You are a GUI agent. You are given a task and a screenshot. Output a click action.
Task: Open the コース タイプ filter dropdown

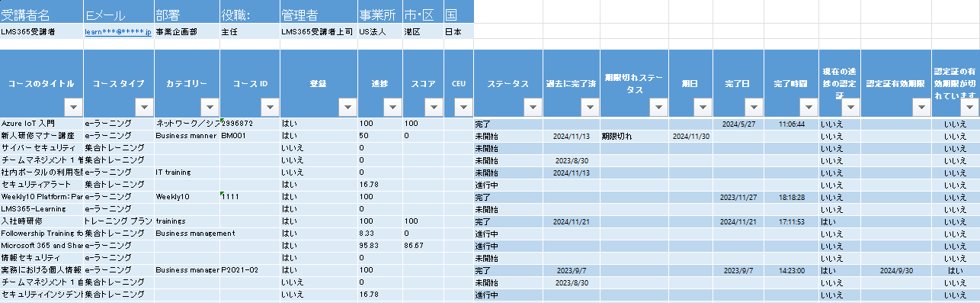tap(145, 107)
